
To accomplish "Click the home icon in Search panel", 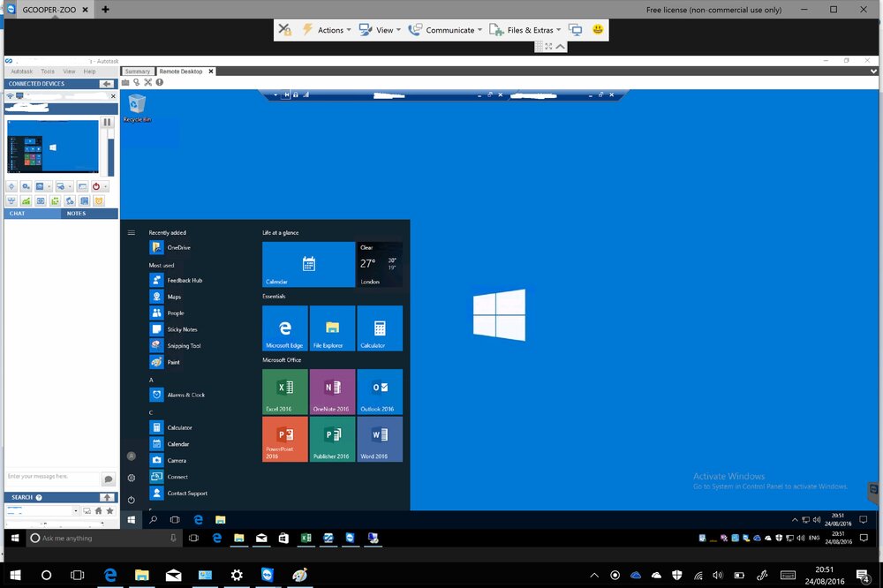I will 98,511.
